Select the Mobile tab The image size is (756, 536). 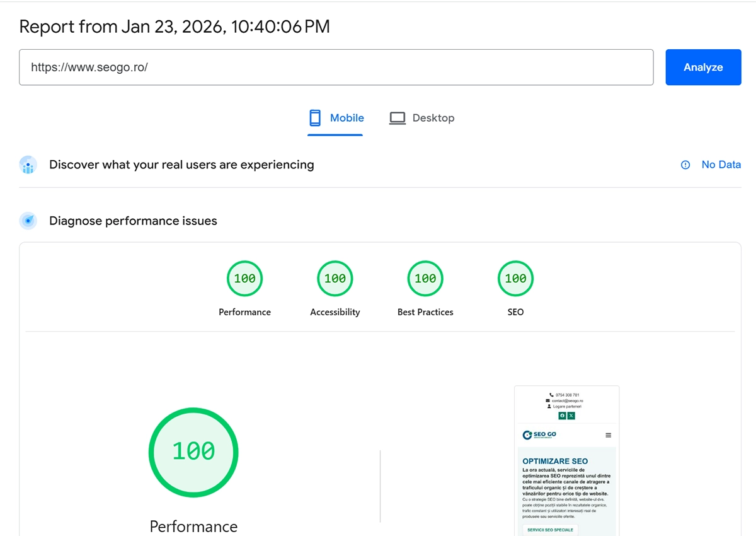(x=335, y=117)
